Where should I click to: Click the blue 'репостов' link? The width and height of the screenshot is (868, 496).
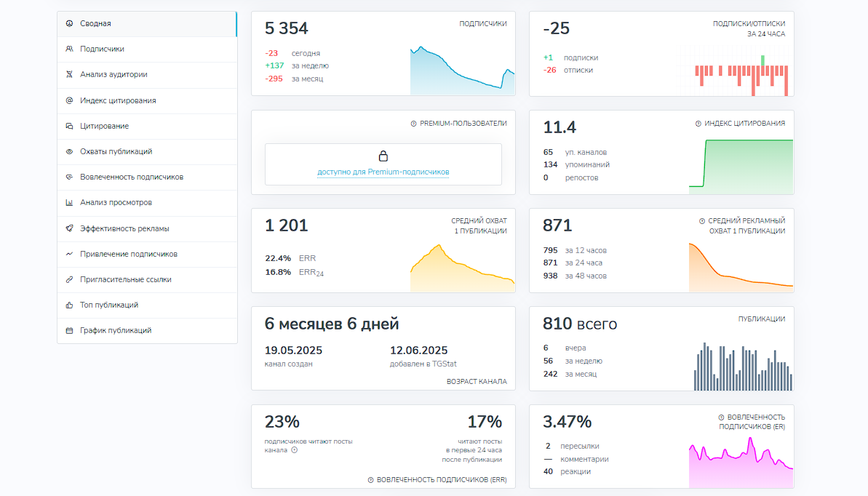point(581,178)
